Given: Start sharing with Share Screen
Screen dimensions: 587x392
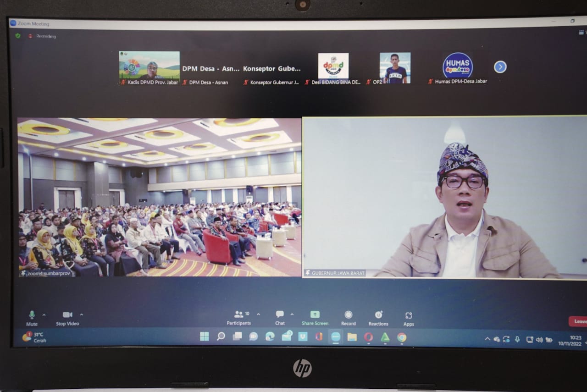Looking at the screenshot, I should (x=315, y=318).
